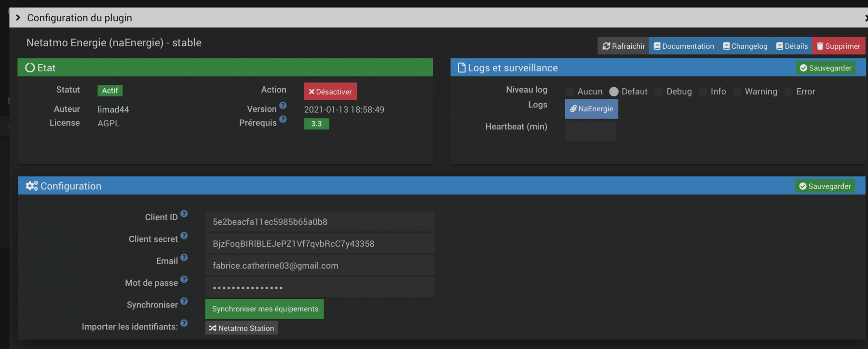This screenshot has height=349, width=868.
Task: Click the Prérequis help icon
Action: [x=283, y=119]
